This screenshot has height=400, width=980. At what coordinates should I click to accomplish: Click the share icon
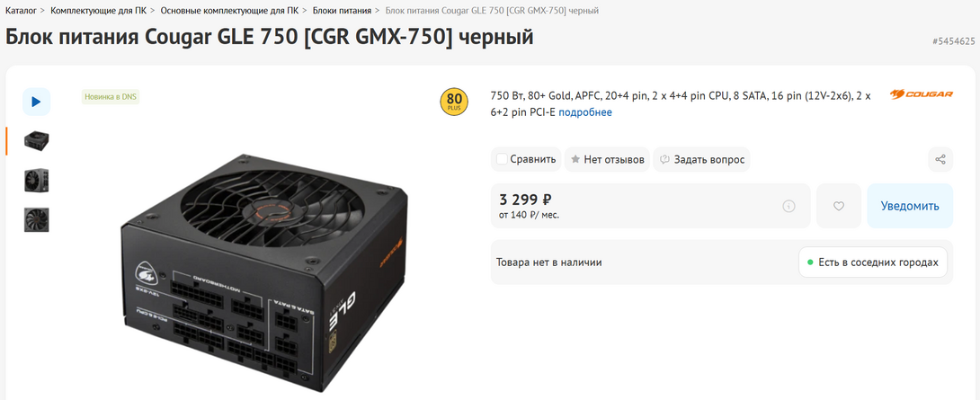(x=940, y=159)
